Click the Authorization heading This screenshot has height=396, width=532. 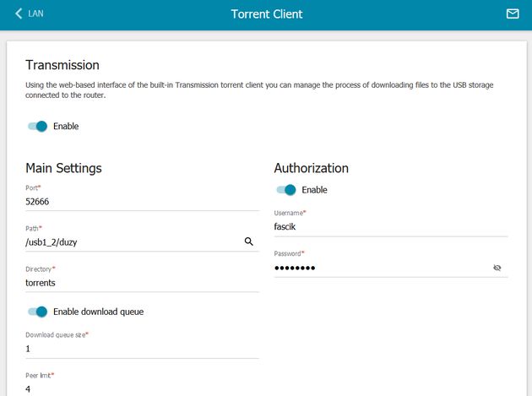(x=311, y=168)
